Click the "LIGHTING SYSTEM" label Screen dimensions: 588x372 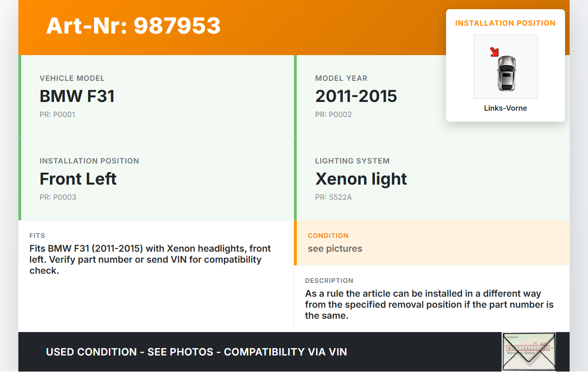352,161
